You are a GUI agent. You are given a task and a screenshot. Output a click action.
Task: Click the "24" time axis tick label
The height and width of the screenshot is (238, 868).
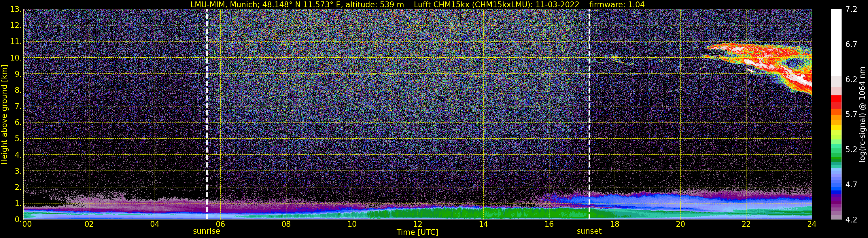tap(812, 224)
